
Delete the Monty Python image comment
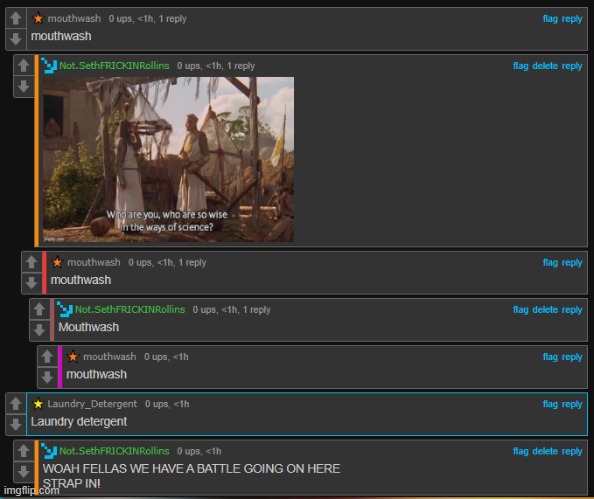point(545,66)
